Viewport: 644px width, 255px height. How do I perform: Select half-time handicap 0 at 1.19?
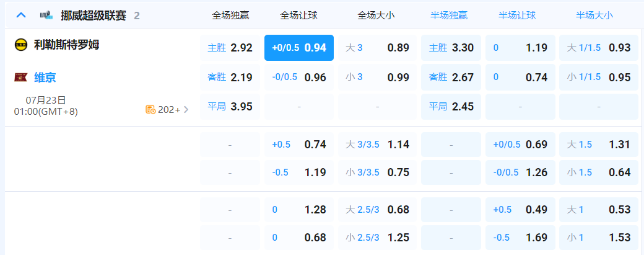click(520, 48)
